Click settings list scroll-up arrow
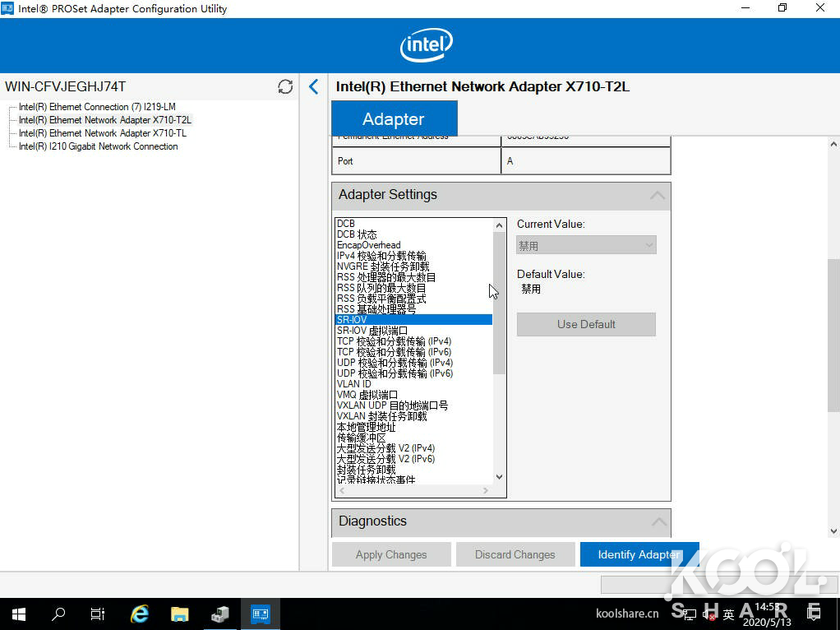This screenshot has width=840, height=630. click(499, 225)
